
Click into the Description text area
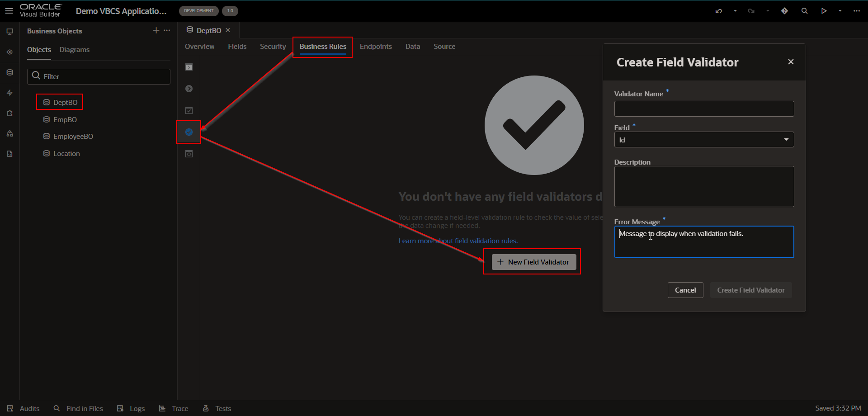(704, 187)
